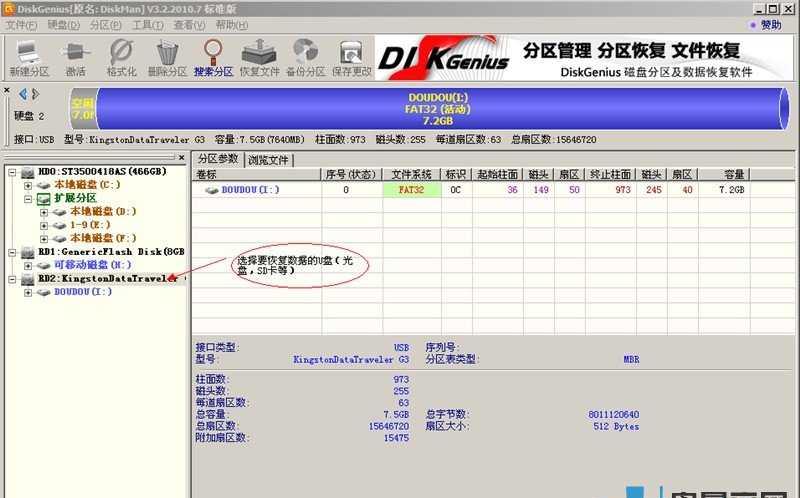Viewport: 800px width, 498px height.
Task: Switch to the 浏览文件 tab
Action: click(x=268, y=160)
